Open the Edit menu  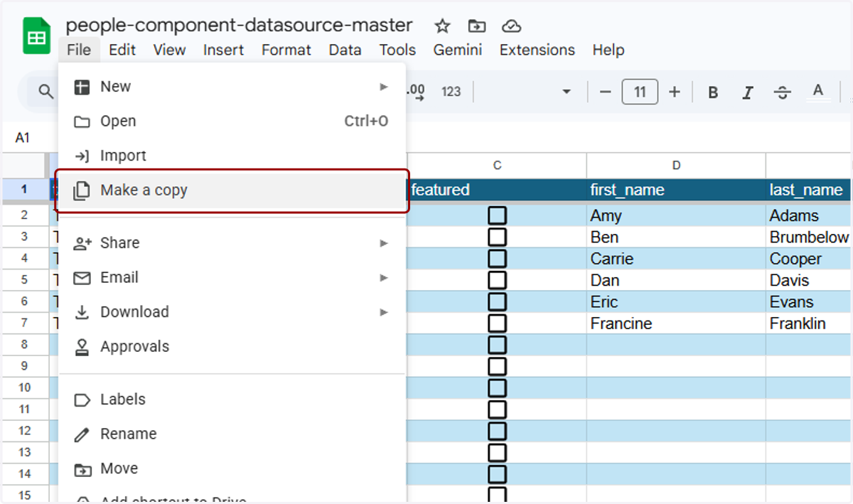pos(122,50)
